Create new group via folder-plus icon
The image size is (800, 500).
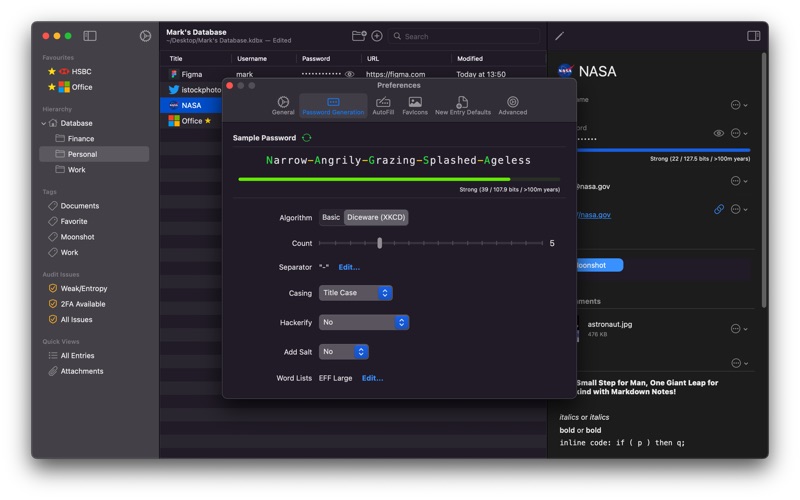click(x=359, y=36)
